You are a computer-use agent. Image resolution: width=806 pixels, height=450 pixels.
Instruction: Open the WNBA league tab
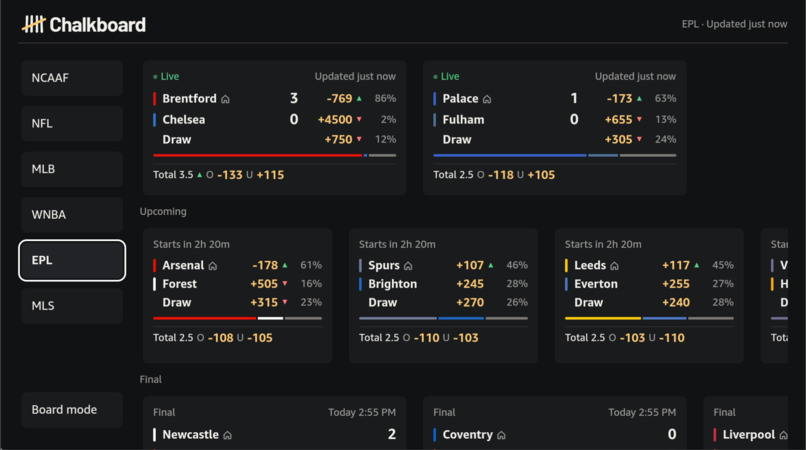[72, 215]
